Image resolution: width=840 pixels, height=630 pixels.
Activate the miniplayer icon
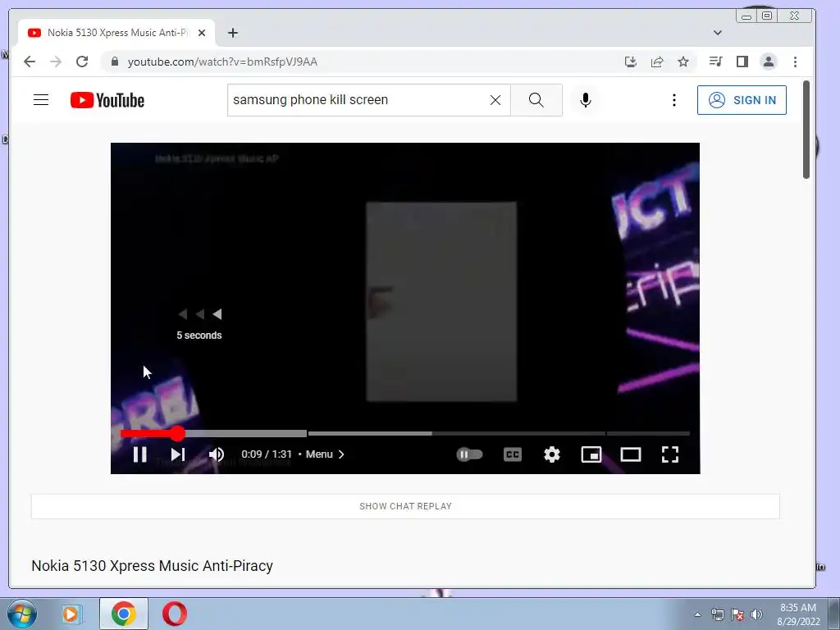[x=591, y=454]
